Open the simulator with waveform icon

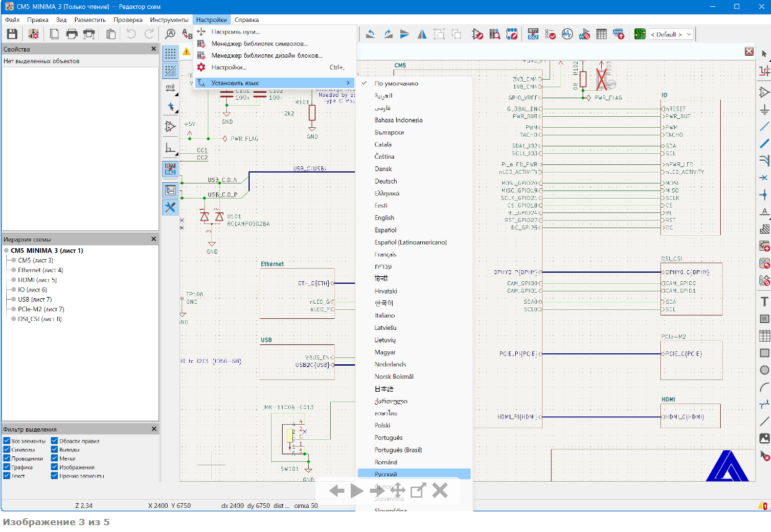click(x=567, y=34)
